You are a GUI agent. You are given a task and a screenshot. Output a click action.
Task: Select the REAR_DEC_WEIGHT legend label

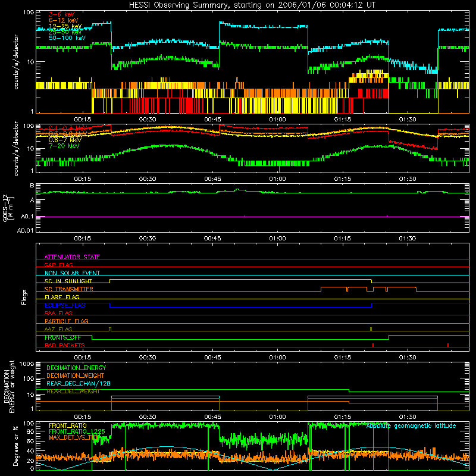(x=73, y=392)
